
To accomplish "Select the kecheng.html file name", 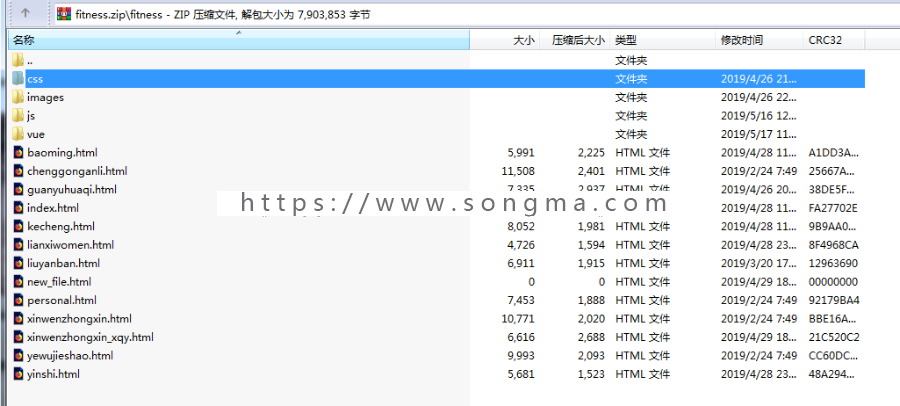I will click(61, 226).
